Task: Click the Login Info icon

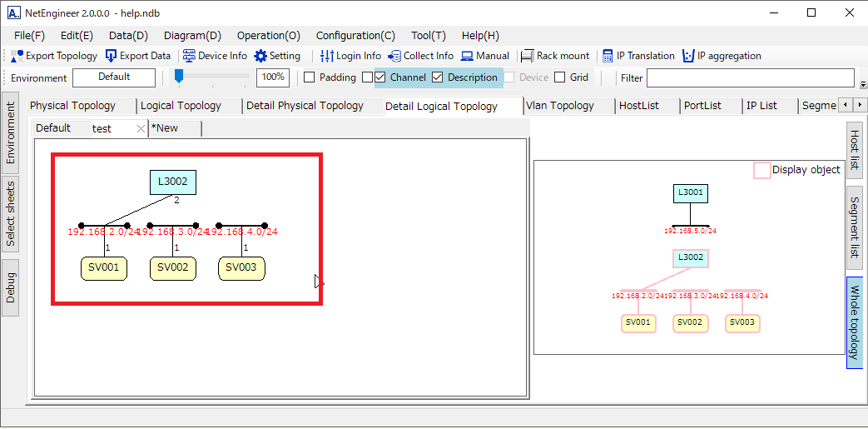Action: 327,56
